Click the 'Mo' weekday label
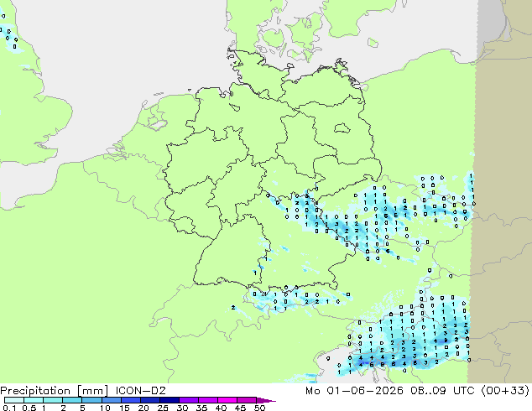 [312, 391]
